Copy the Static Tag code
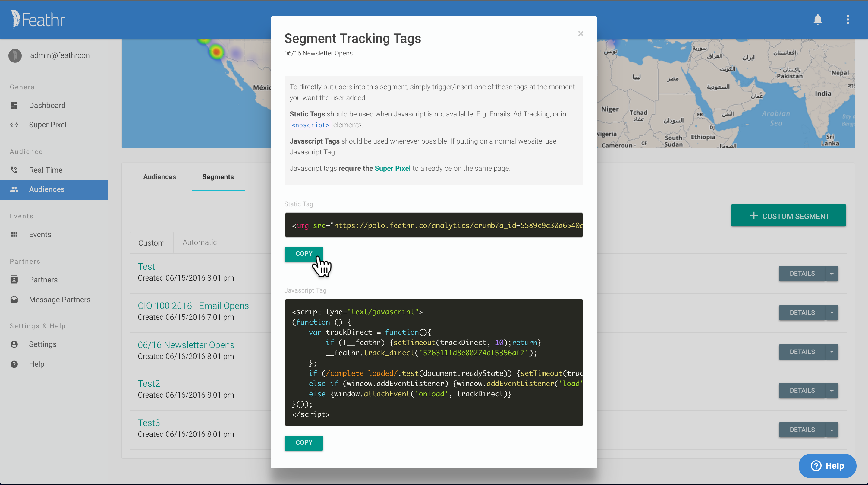The height and width of the screenshot is (485, 868). click(x=303, y=254)
